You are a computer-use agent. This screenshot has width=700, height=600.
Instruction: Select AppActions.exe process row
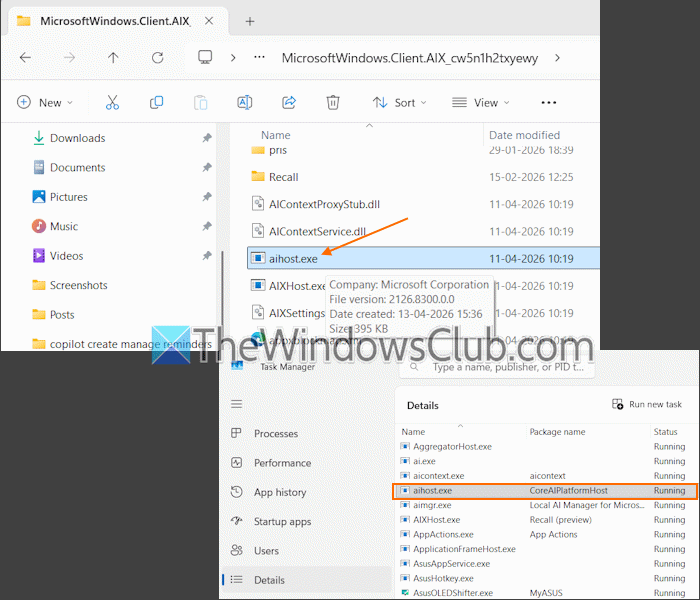(547, 534)
